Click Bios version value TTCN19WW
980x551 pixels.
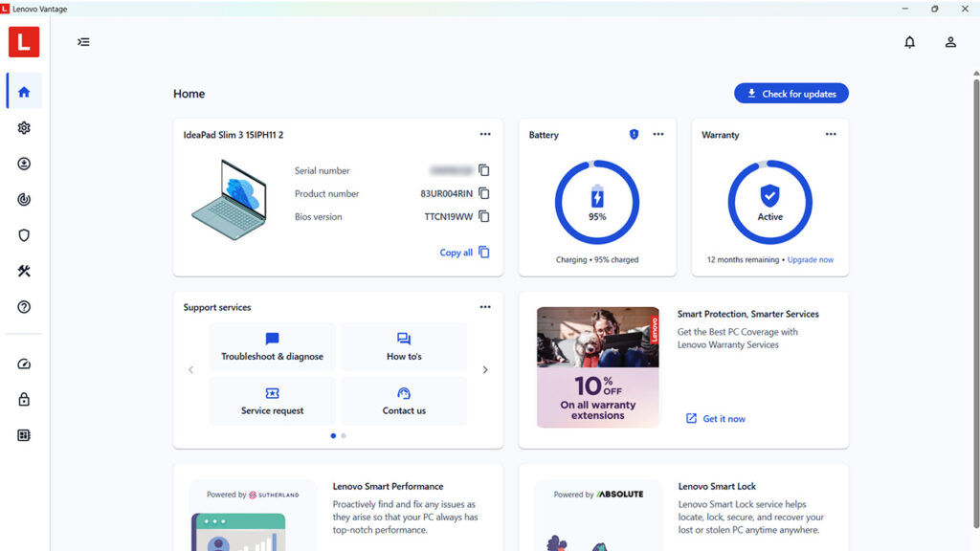(x=449, y=217)
